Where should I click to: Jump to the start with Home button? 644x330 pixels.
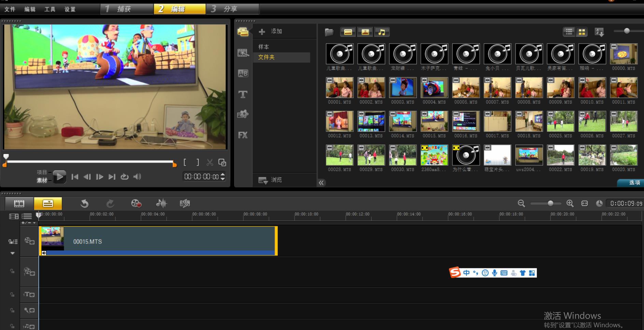click(x=75, y=177)
